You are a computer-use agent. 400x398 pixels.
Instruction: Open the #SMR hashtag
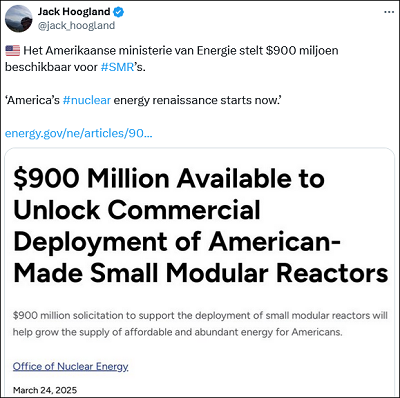click(x=117, y=67)
